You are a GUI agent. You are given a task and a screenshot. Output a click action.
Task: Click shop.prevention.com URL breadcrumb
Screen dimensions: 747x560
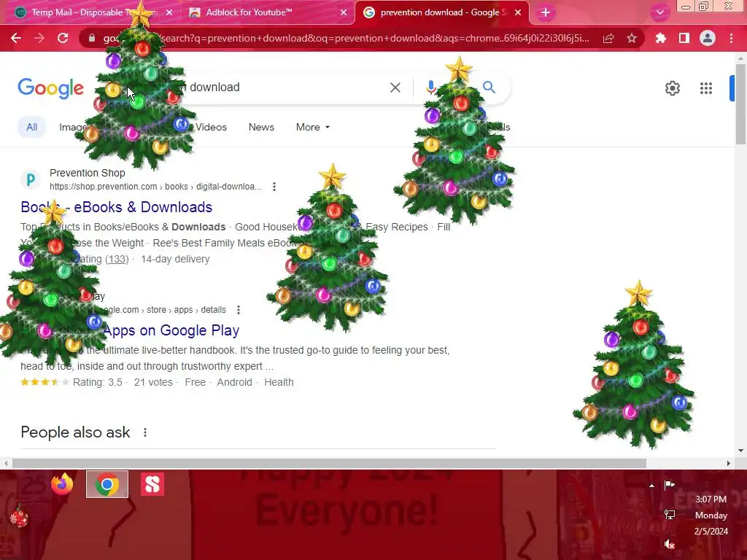coord(155,187)
